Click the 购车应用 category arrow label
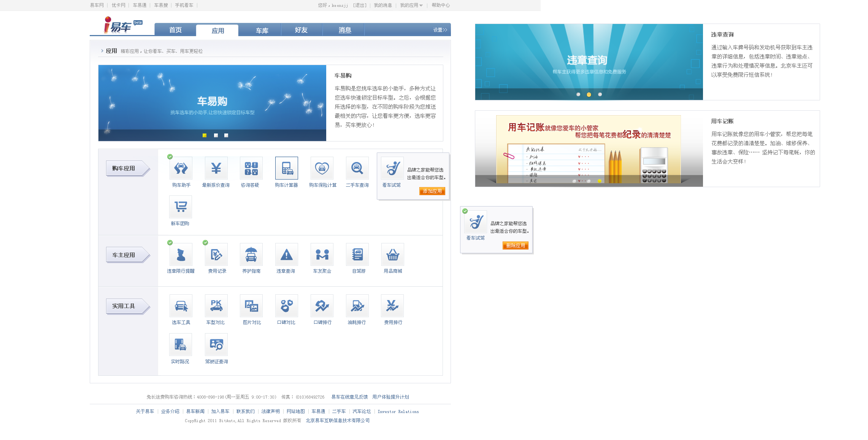 [128, 168]
